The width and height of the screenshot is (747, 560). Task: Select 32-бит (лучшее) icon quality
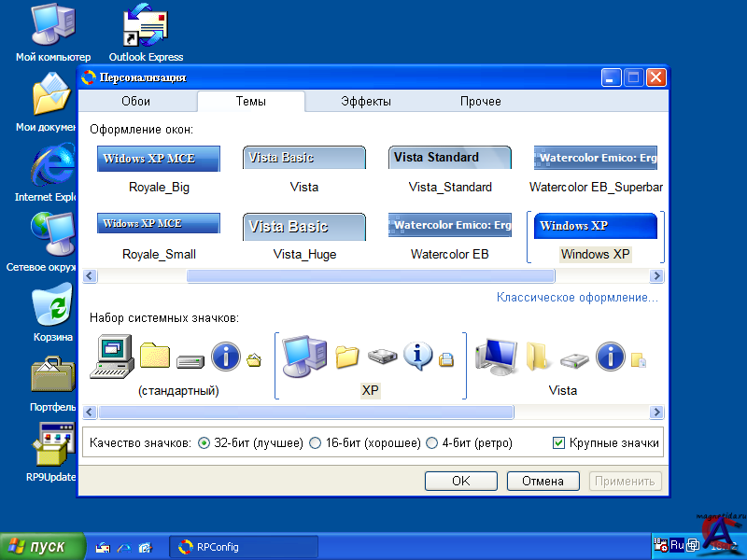click(204, 443)
